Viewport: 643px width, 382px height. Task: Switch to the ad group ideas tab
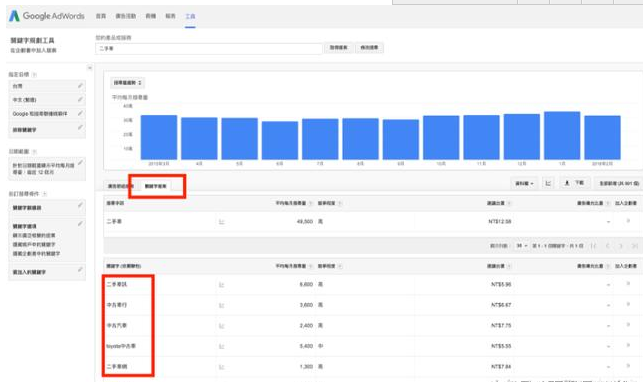pyautogui.click(x=119, y=186)
